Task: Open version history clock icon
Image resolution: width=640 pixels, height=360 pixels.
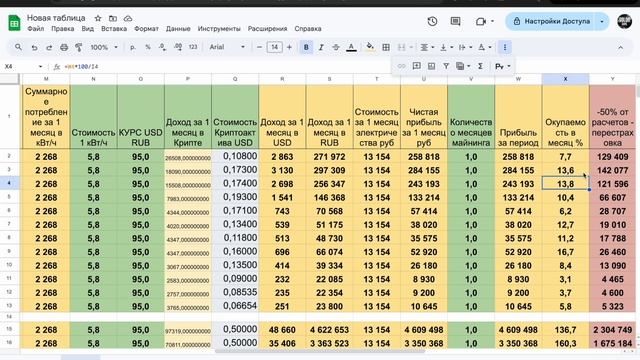Action: (432, 21)
